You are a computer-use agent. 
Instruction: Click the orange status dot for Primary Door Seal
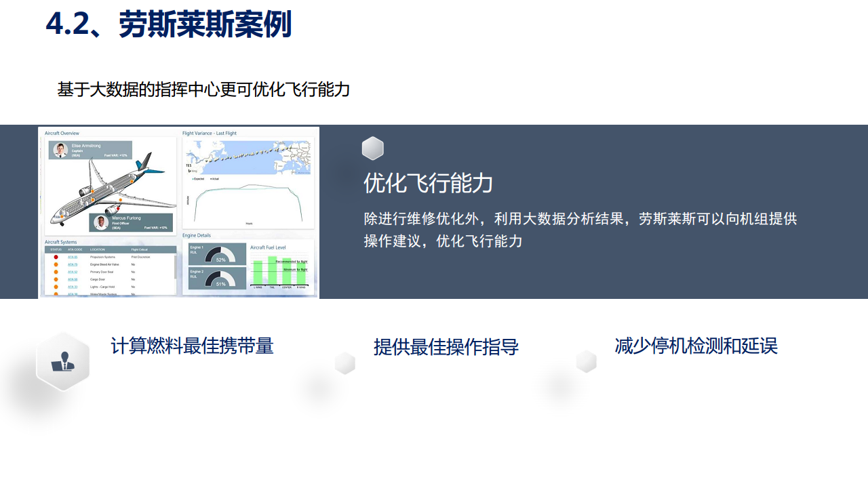(x=56, y=272)
